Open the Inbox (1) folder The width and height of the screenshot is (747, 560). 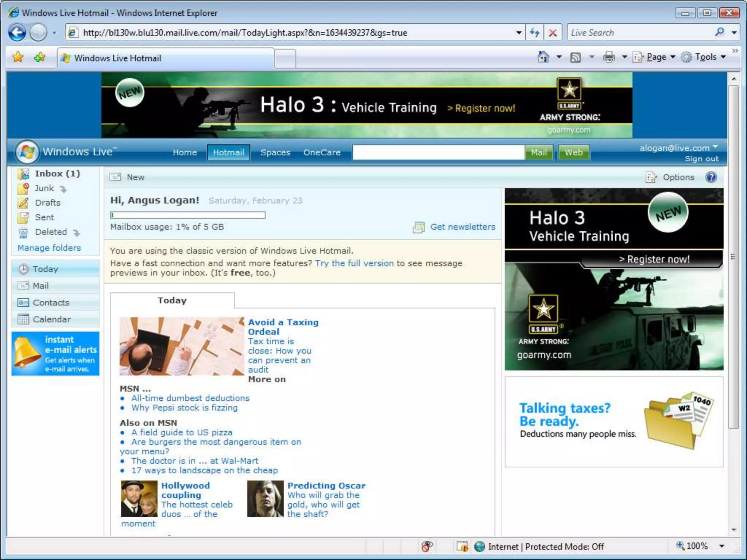tap(57, 174)
